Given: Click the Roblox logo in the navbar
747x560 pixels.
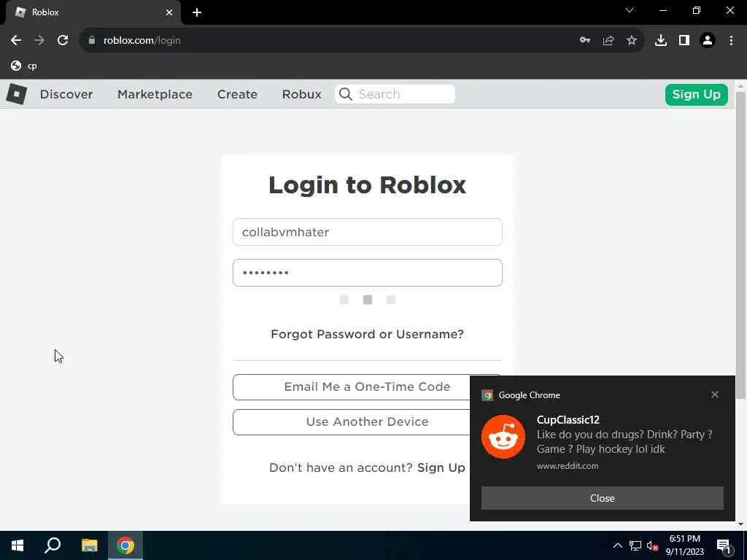Looking at the screenshot, I should click(17, 94).
